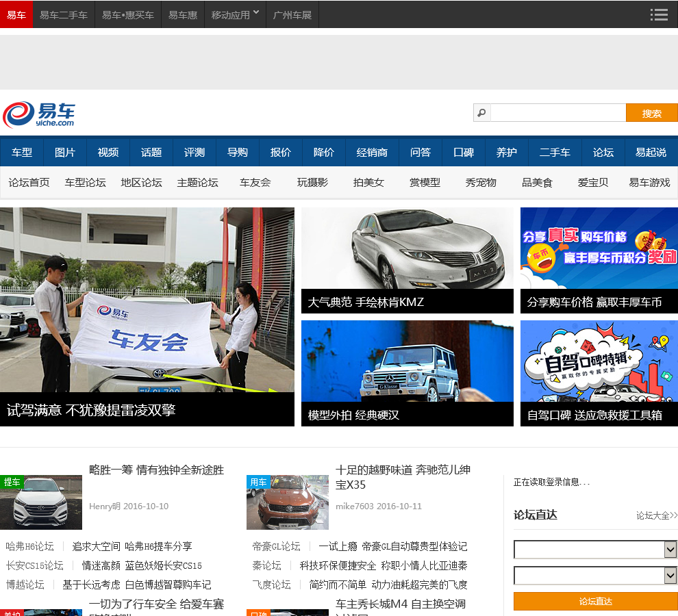This screenshot has height=616, width=678.
Task: Open 飞度论坛 link
Action: click(272, 585)
